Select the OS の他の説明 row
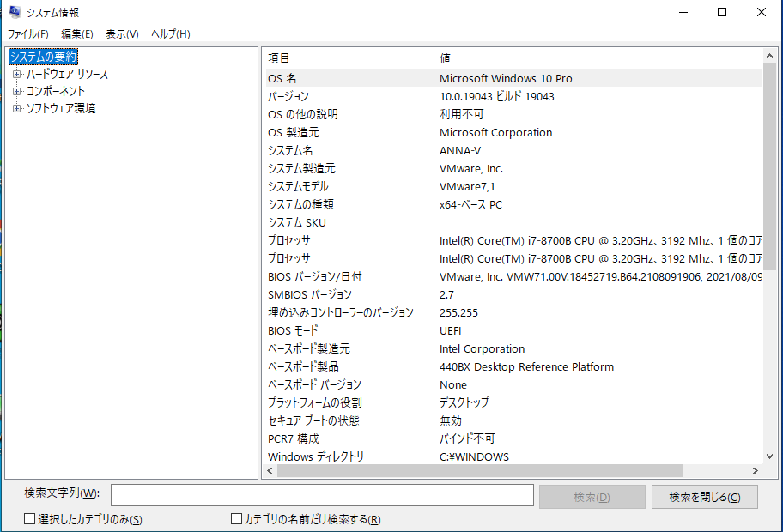The image size is (783, 532). pyautogui.click(x=513, y=114)
